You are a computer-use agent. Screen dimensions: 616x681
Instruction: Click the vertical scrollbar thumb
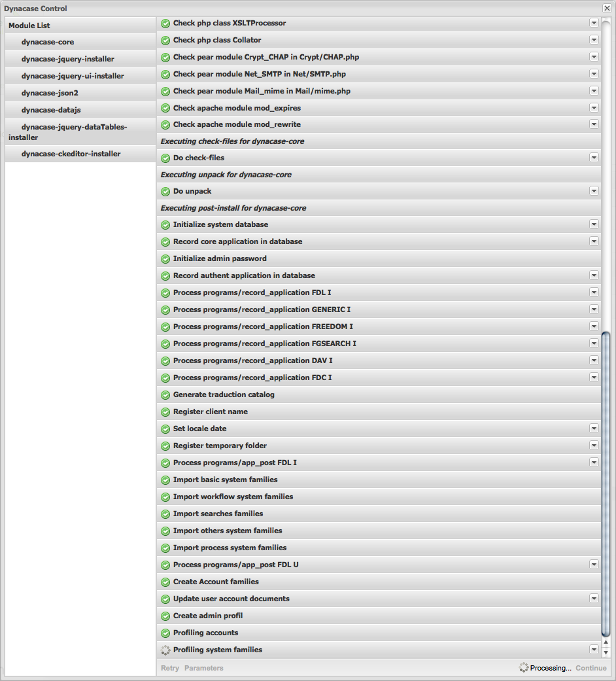pyautogui.click(x=606, y=484)
